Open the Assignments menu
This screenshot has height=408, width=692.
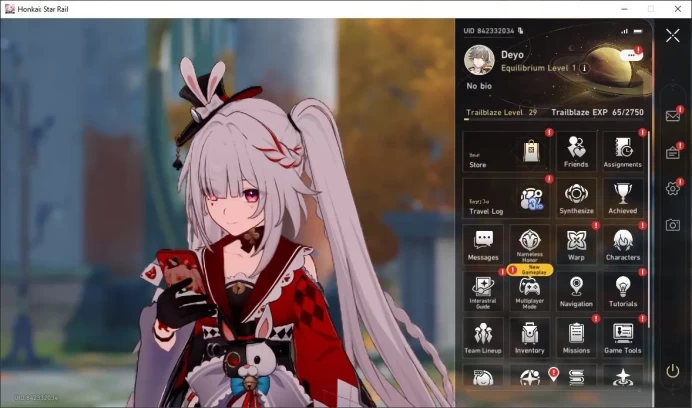pyautogui.click(x=622, y=151)
